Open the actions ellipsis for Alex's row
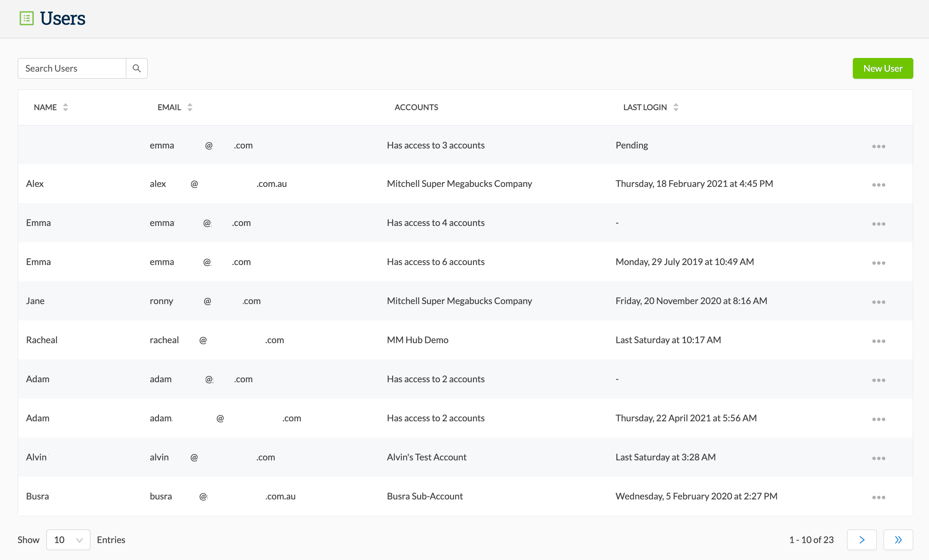Image resolution: width=929 pixels, height=560 pixels. click(879, 184)
